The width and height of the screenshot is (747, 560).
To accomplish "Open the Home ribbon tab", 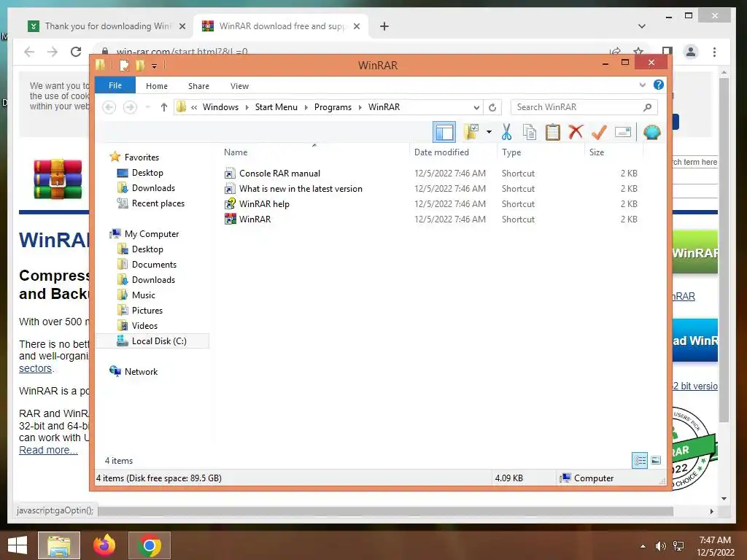I will pyautogui.click(x=157, y=86).
